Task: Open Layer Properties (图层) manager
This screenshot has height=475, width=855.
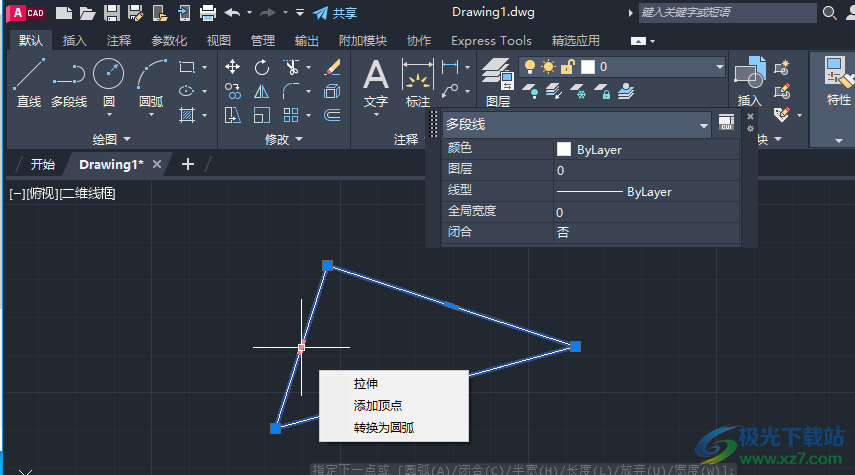Action: (497, 82)
